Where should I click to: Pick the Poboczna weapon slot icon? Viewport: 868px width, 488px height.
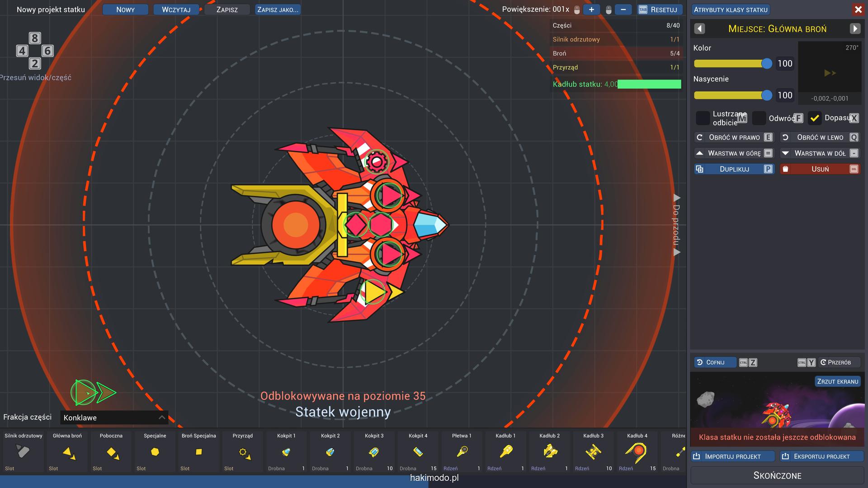click(111, 451)
